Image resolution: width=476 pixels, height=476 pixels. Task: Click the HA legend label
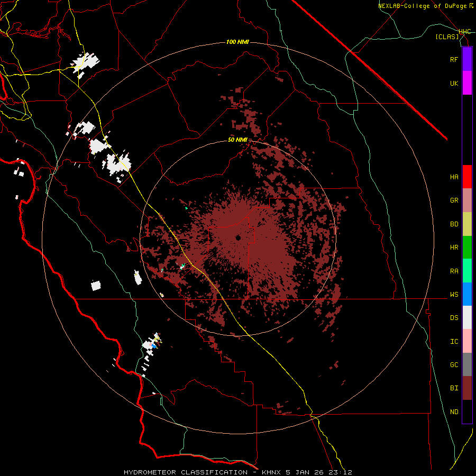coord(454,177)
